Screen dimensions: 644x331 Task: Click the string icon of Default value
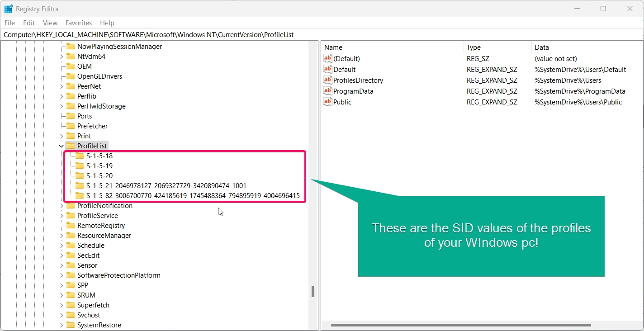click(x=328, y=69)
